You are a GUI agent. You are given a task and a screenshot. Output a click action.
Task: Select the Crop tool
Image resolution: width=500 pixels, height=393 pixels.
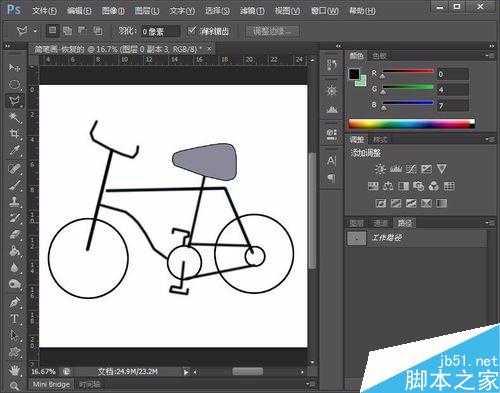[x=14, y=134]
